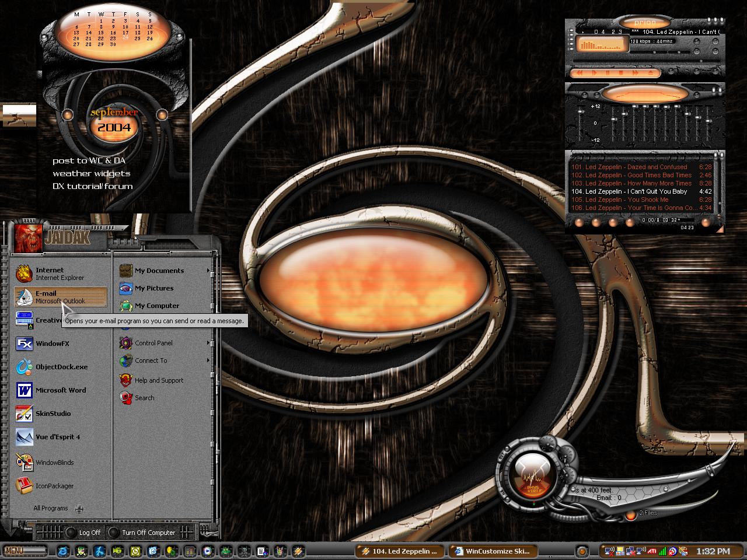Image resolution: width=747 pixels, height=560 pixels.
Task: Expand the My Documents submenu arrow
Action: pos(208,271)
